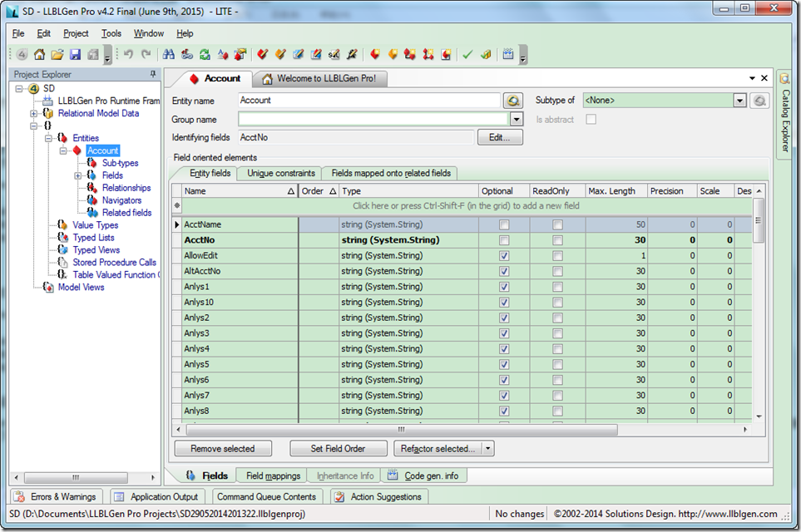Screen dimensions: 801x532
Task: Open Errors & Warnings pane
Action: click(x=56, y=497)
